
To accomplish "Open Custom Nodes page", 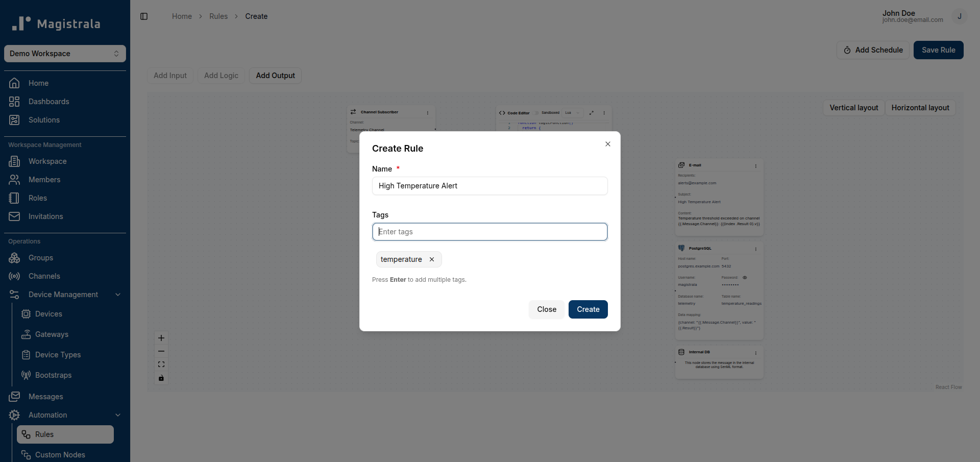I will [x=65, y=455].
